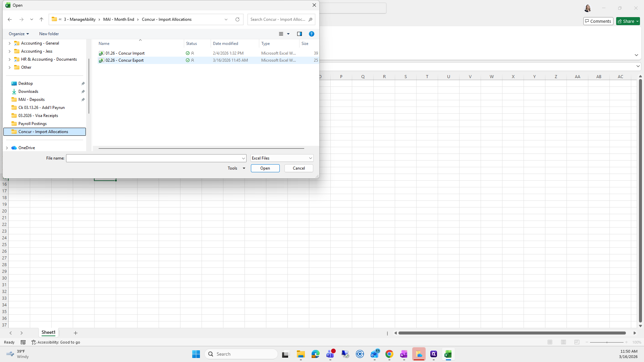Screen dimensions: 644x362
Task: Click the zoom slider in status bar
Action: tap(606, 342)
